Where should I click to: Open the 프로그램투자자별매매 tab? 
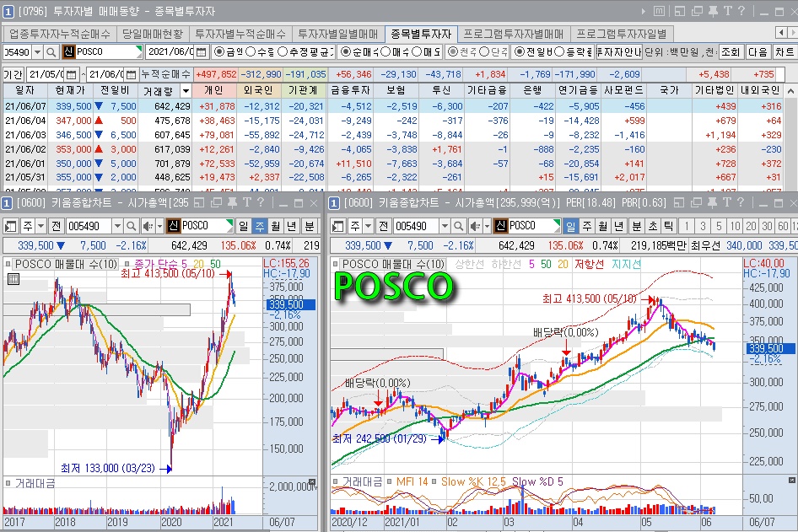514,34
